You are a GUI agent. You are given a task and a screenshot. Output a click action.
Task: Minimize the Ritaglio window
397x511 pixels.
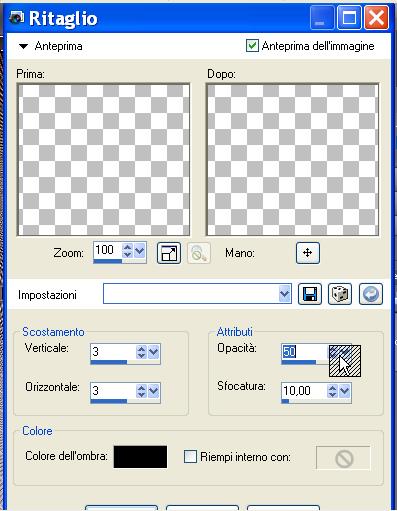point(322,17)
